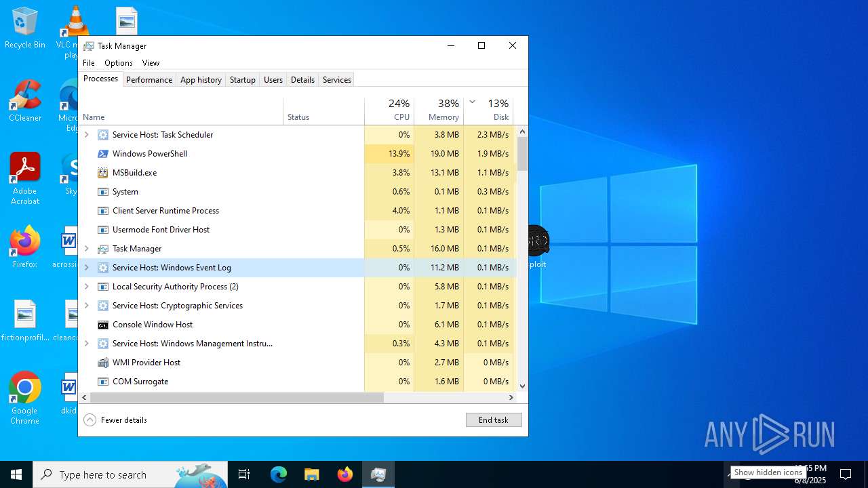Launch Microsoft Edge from taskbar
The width and height of the screenshot is (868, 488).
tap(279, 474)
